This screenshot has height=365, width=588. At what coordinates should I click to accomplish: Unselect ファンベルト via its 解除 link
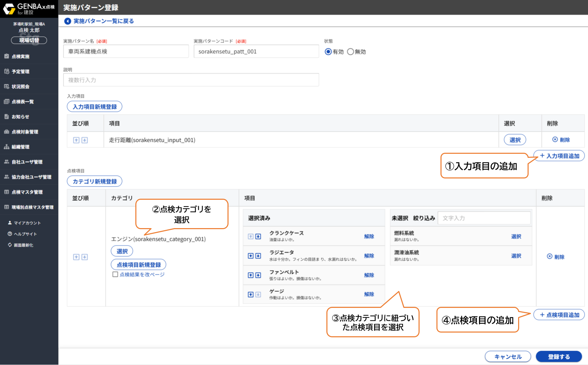tap(369, 275)
